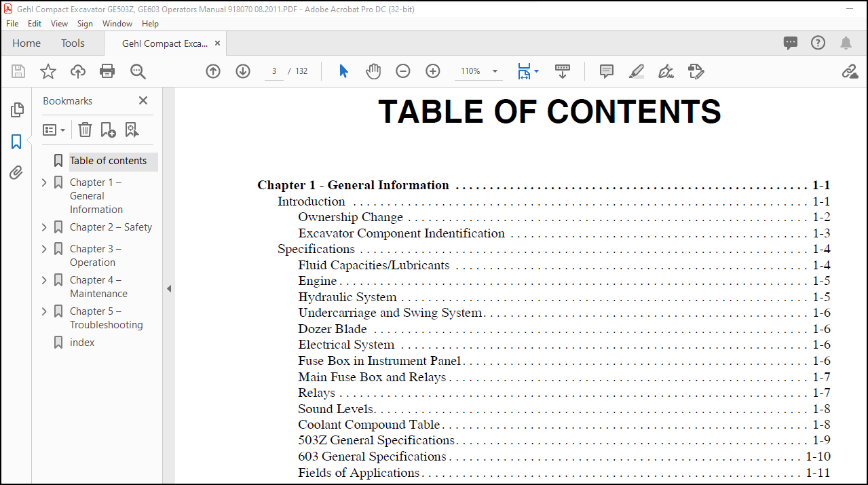Click the Fit page width icon

point(524,71)
